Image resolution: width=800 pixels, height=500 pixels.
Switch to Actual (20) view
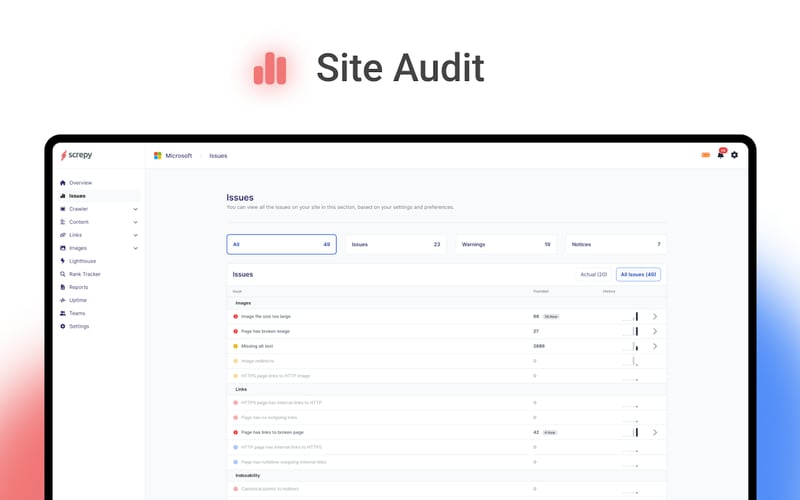pyautogui.click(x=593, y=274)
